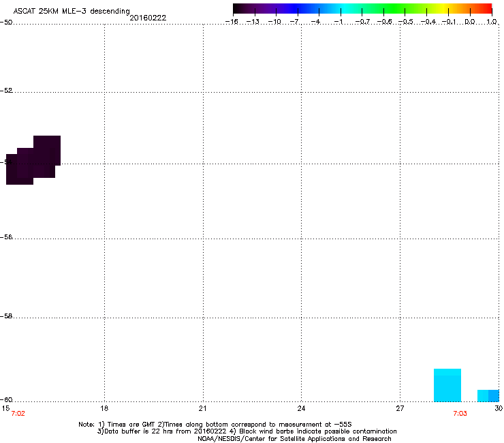The height and width of the screenshot is (443, 504).
Task: Click the note line starting 'Note: 1) Times are GMT'
Action: pos(215,425)
